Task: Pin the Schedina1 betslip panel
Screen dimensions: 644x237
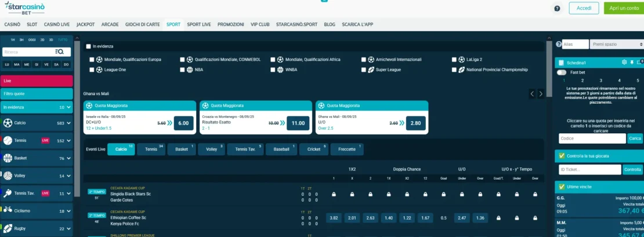Action: (631, 62)
